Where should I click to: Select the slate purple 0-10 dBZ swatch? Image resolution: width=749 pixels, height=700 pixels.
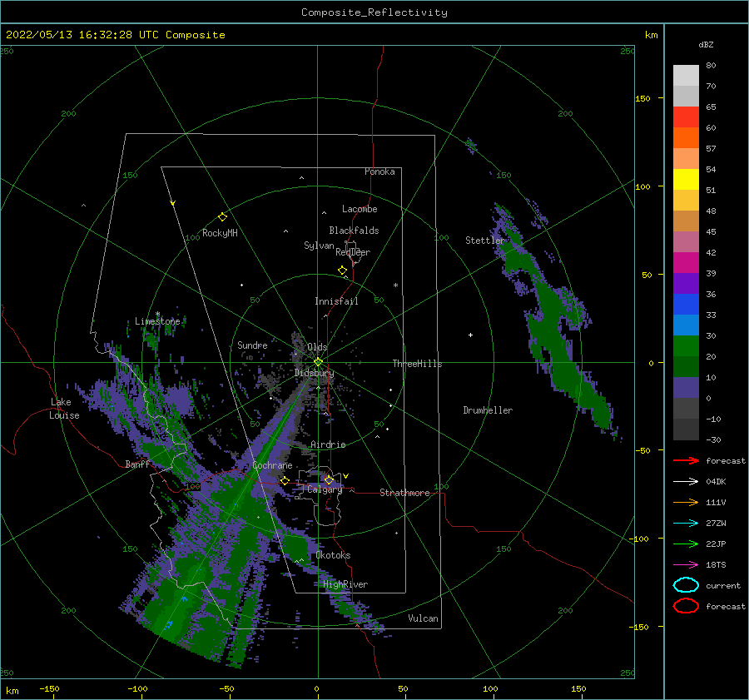(686, 387)
